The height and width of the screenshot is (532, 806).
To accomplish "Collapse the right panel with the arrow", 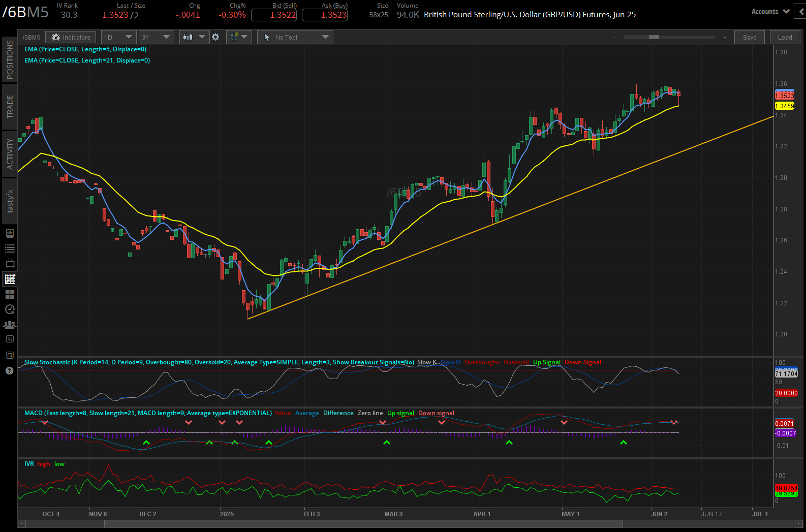I will (x=801, y=12).
